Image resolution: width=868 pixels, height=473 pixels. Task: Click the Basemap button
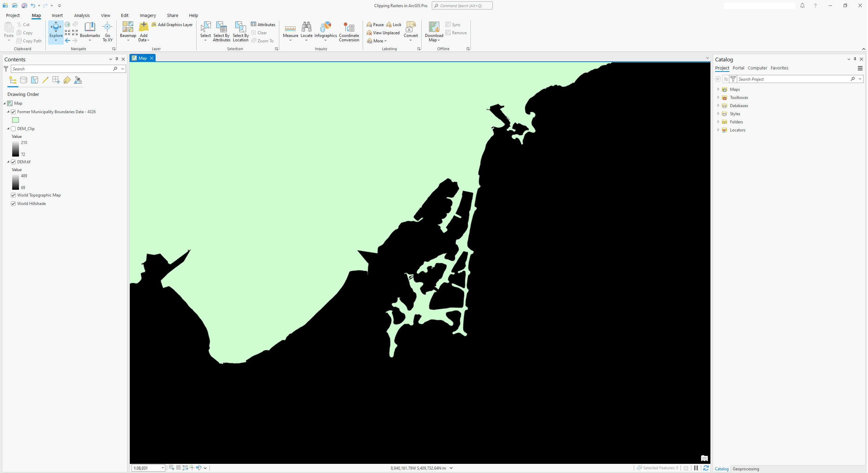coord(127,32)
